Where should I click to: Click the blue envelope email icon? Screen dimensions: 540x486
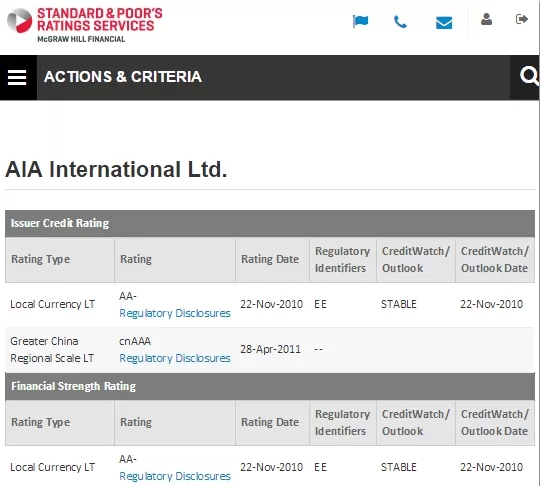pos(444,23)
